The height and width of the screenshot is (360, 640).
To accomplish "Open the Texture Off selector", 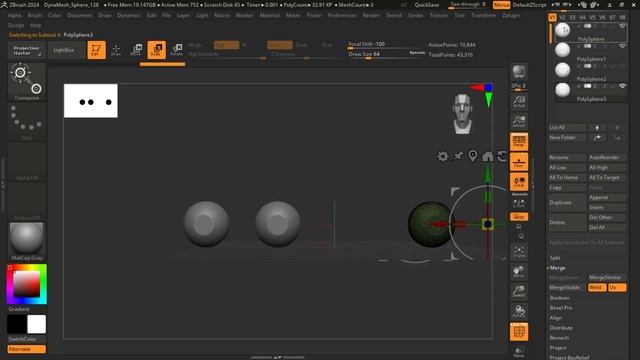I will coord(27,202).
